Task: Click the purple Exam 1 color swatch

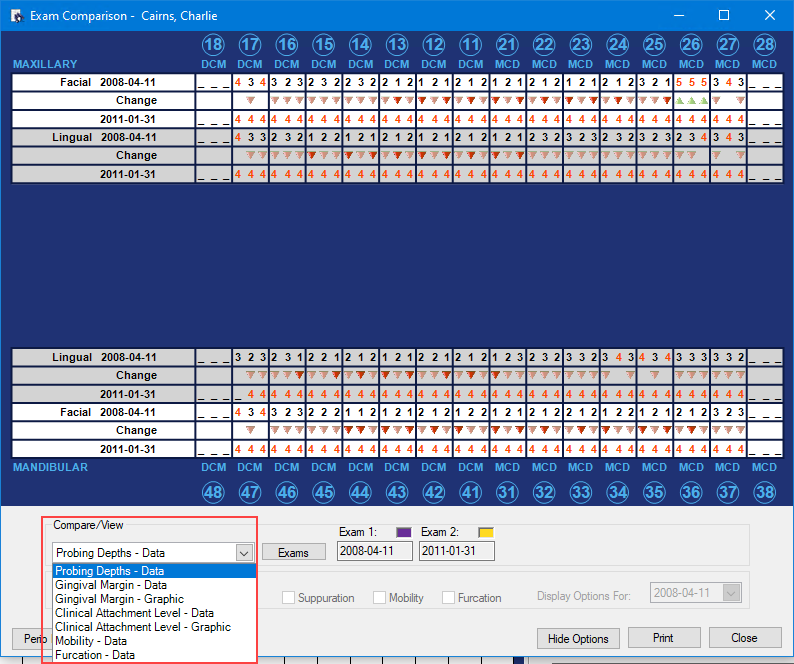Action: [405, 532]
